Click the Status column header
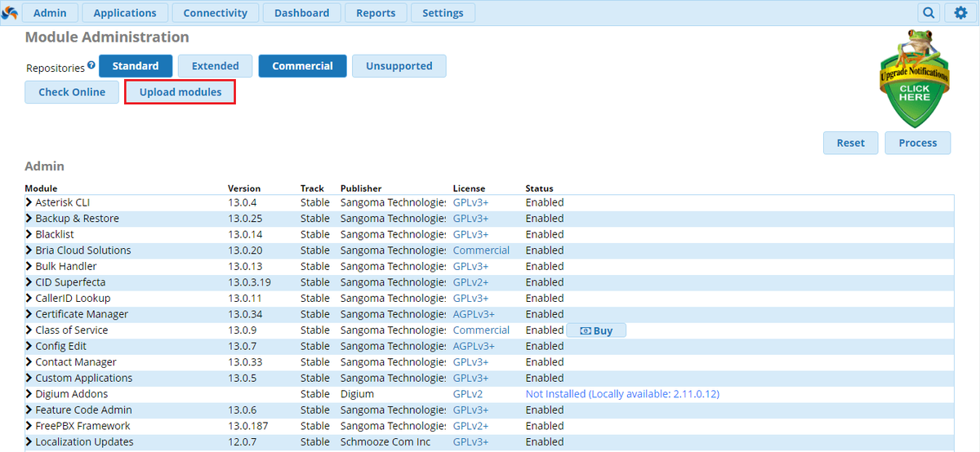Screen dimensions: 980x452 pos(539,188)
